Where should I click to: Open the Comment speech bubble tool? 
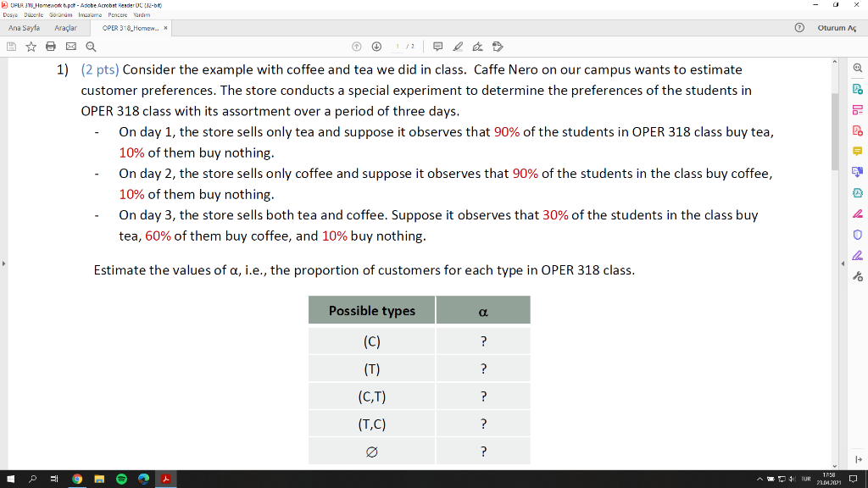point(437,47)
